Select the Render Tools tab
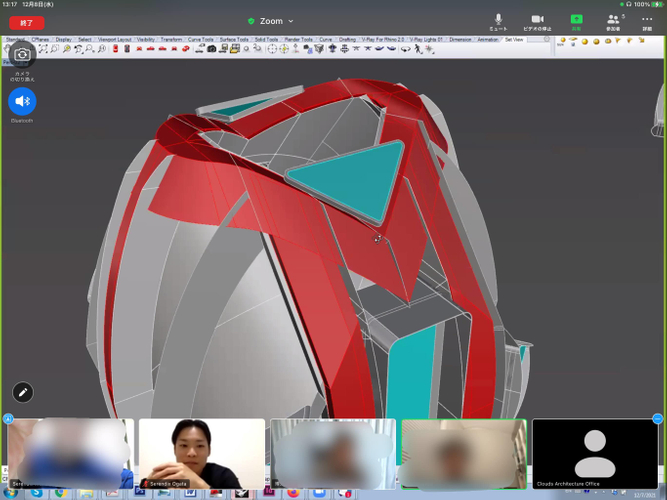 [299, 40]
